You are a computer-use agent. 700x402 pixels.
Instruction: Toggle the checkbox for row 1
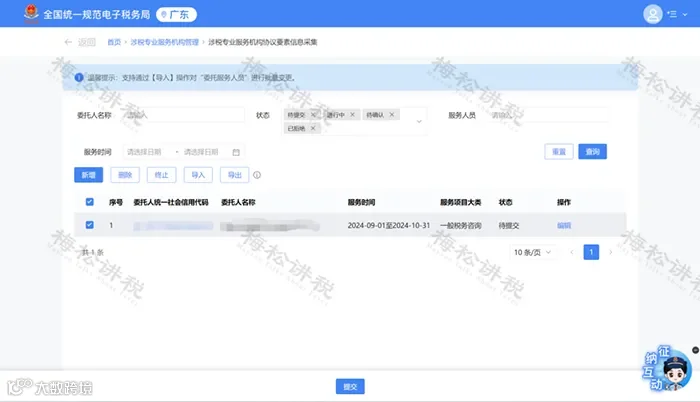[90, 225]
